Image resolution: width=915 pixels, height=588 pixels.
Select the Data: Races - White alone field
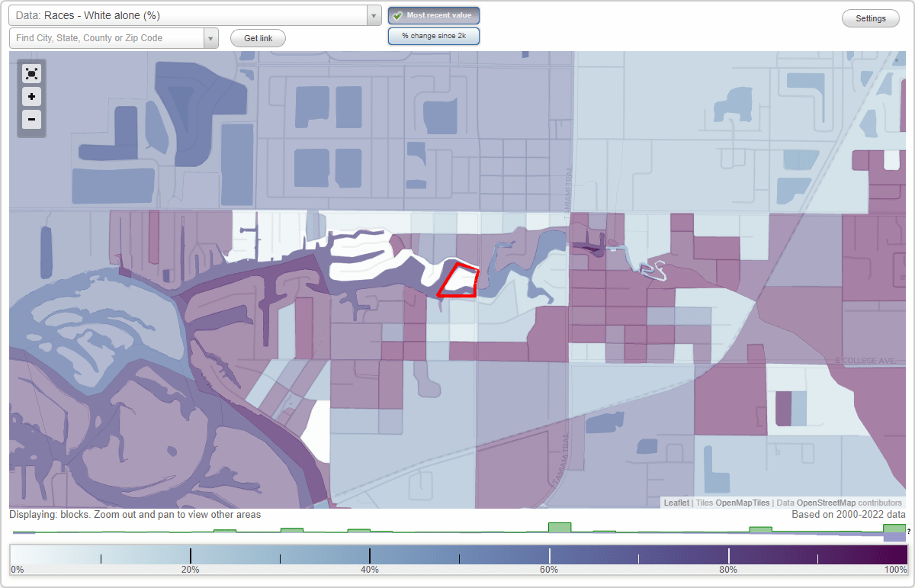188,15
